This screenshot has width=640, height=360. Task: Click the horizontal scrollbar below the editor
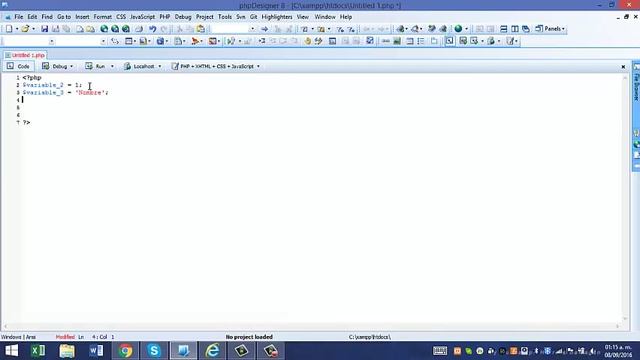[x=311, y=326]
